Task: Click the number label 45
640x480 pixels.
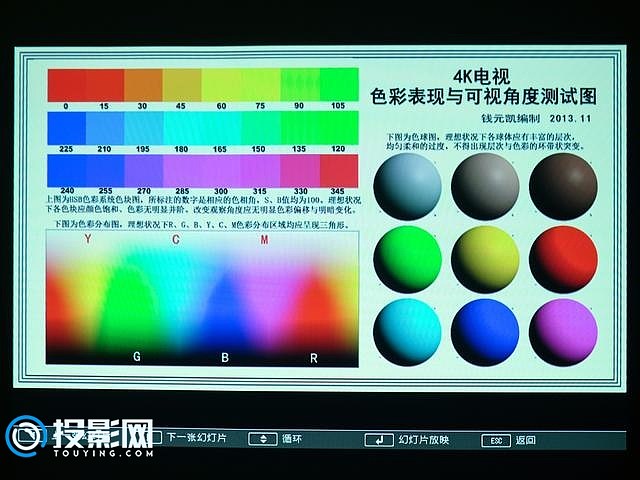Action: [x=181, y=106]
